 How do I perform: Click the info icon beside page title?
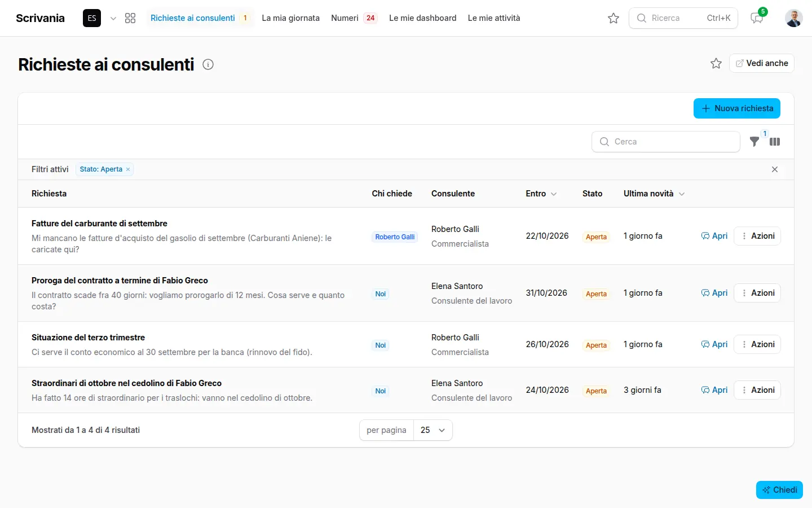208,64
